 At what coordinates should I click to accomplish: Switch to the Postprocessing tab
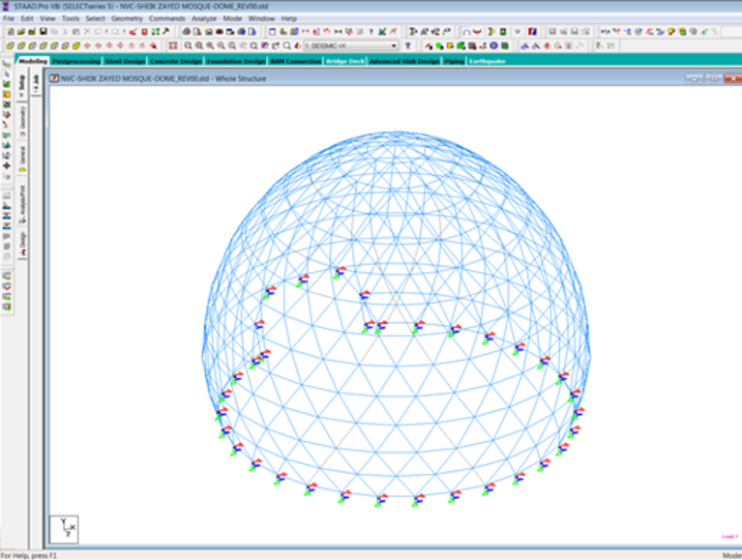tap(75, 61)
